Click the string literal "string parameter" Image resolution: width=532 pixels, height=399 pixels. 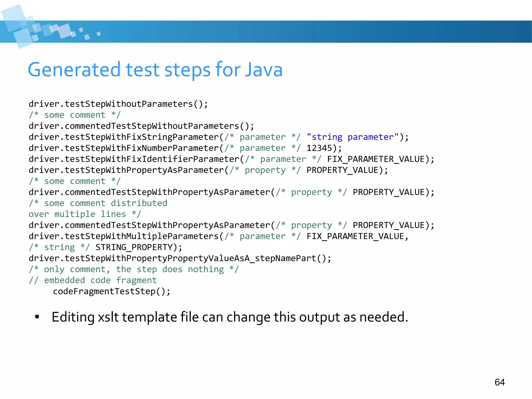(353, 137)
